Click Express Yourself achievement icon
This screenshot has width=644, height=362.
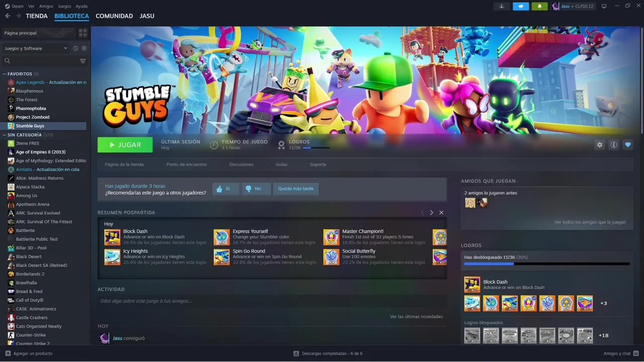pyautogui.click(x=221, y=237)
